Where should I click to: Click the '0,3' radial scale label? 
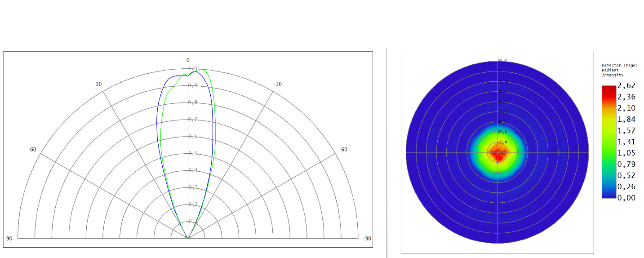[x=192, y=187]
